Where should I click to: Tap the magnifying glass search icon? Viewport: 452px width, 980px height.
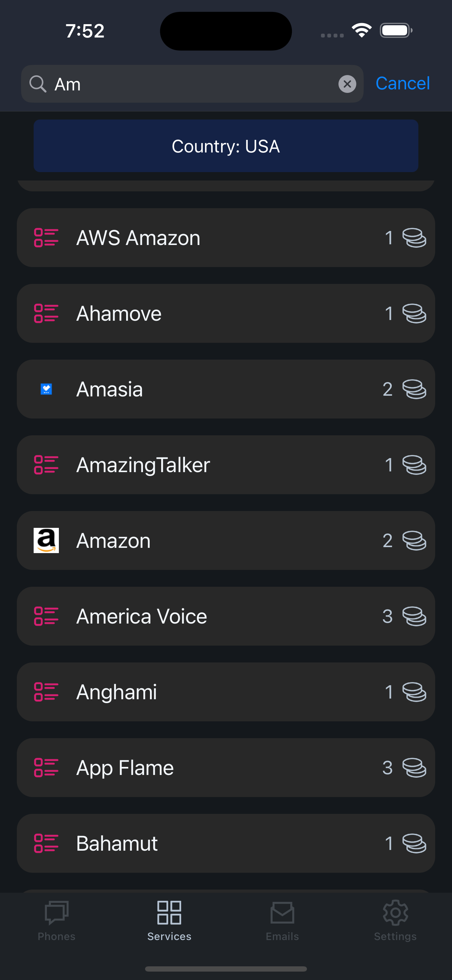point(38,84)
